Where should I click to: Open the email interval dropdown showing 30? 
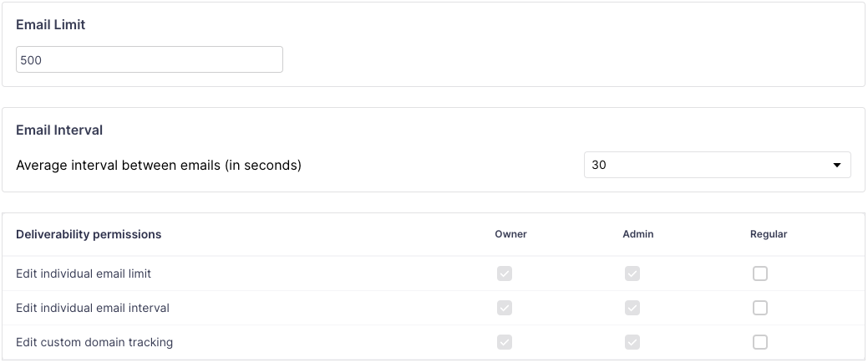coord(717,165)
